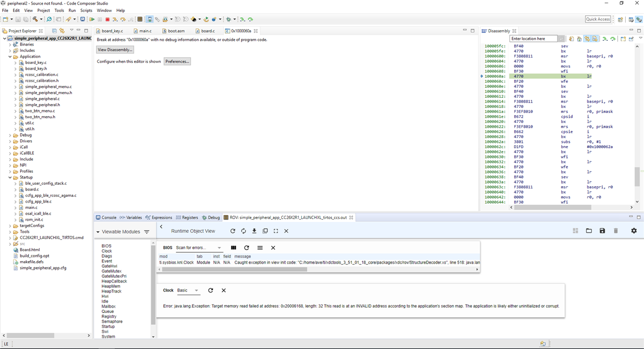Image resolution: width=644 pixels, height=349 pixels.
Task: Click the red Terminate debug button
Action: pos(107,19)
